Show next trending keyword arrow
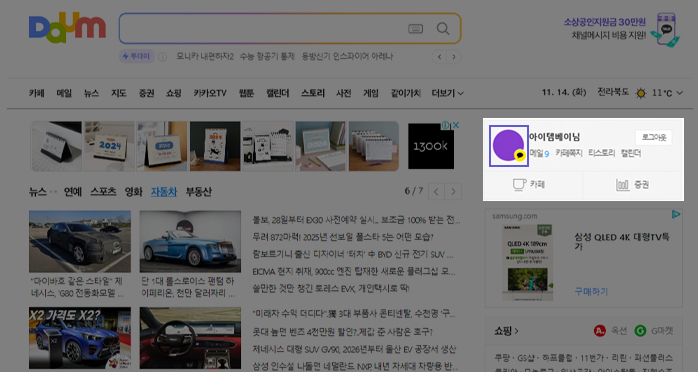 click(454, 57)
